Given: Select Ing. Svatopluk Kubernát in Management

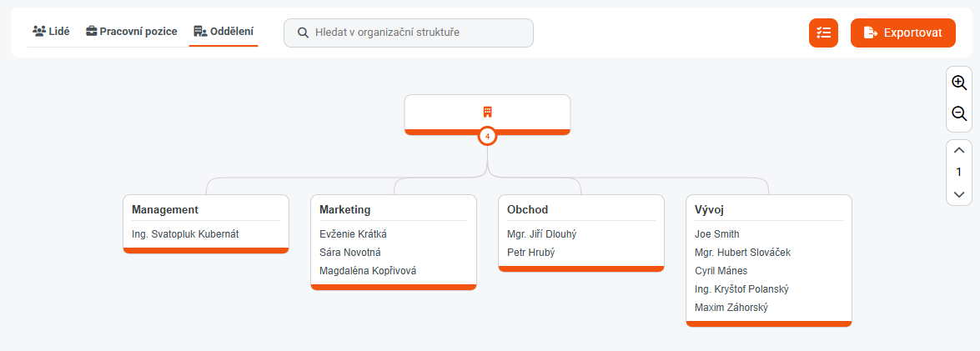Looking at the screenshot, I should point(185,234).
